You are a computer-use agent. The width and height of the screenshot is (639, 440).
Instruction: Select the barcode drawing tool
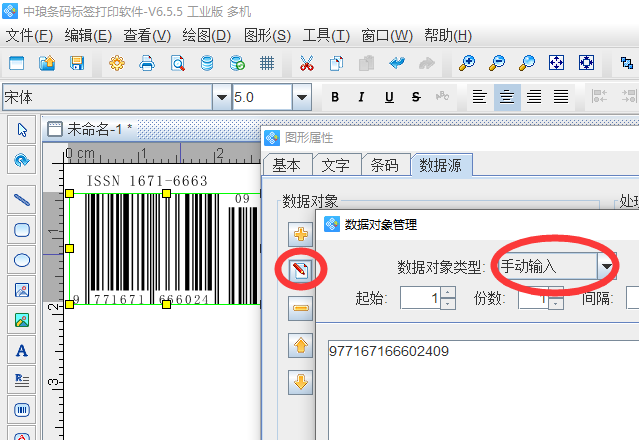tap(22, 410)
